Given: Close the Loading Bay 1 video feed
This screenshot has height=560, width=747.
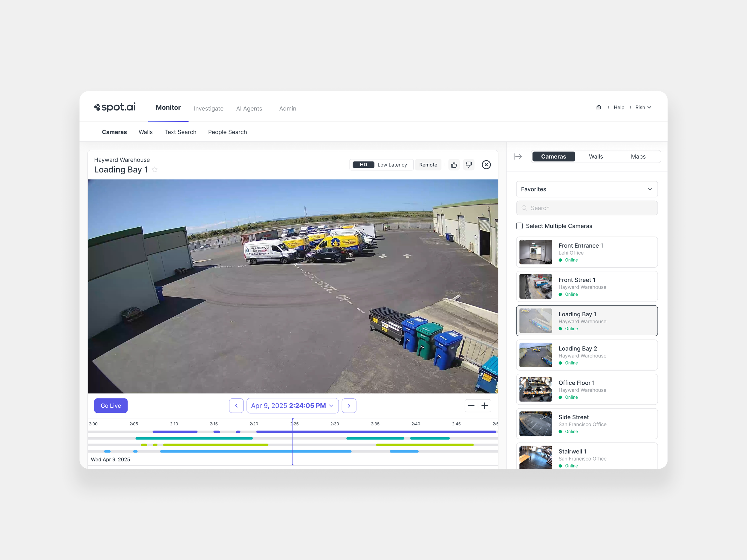Looking at the screenshot, I should pyautogui.click(x=486, y=165).
